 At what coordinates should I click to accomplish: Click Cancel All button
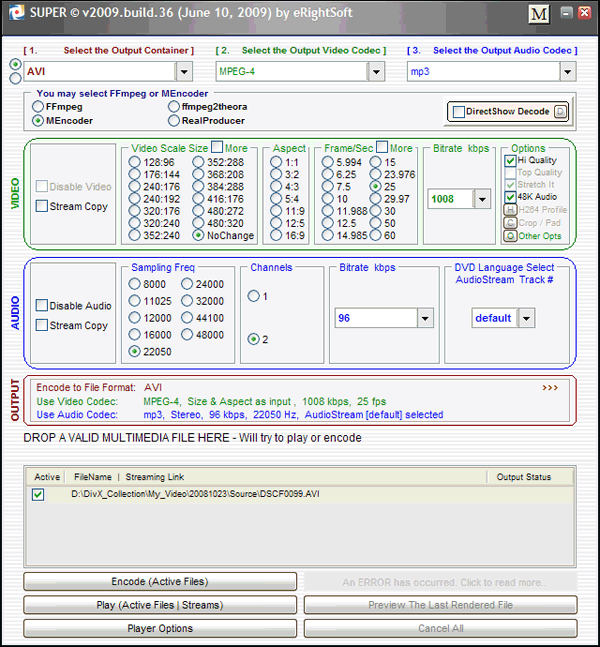point(441,629)
